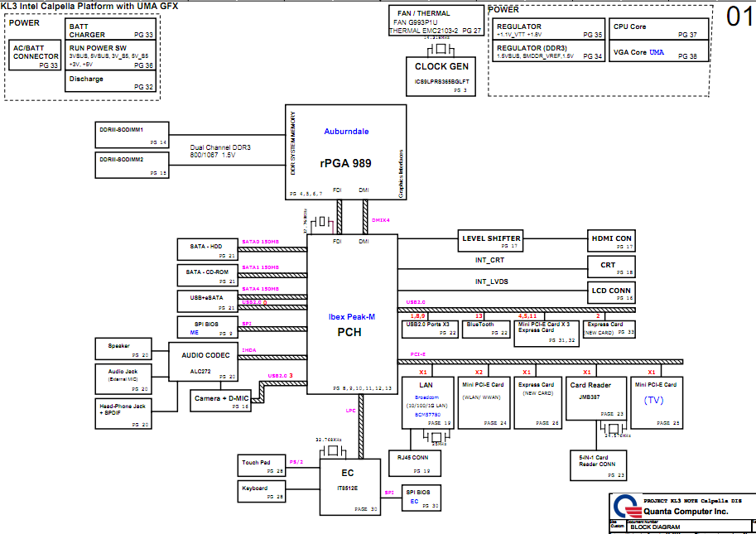Select the VGA Core UMA block
Viewport: 756px width, 534px height.
[659, 51]
